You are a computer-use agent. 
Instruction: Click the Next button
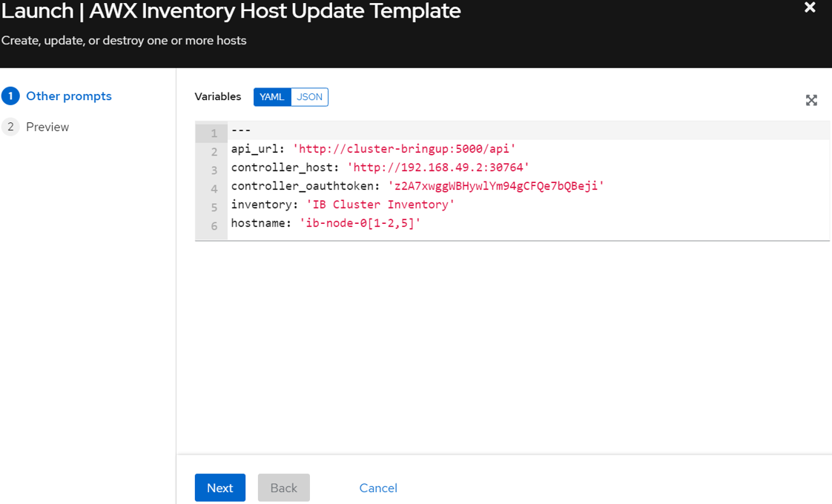tap(220, 488)
